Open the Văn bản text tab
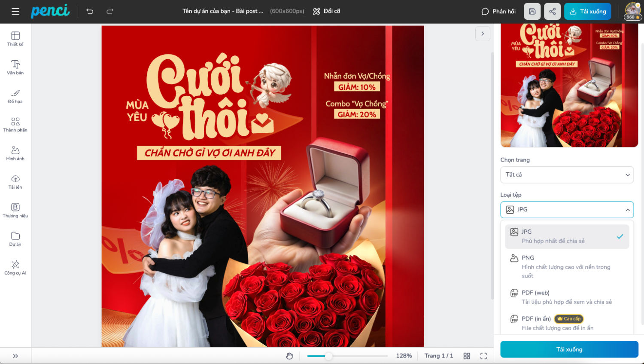The width and height of the screenshot is (644, 364). (15, 67)
